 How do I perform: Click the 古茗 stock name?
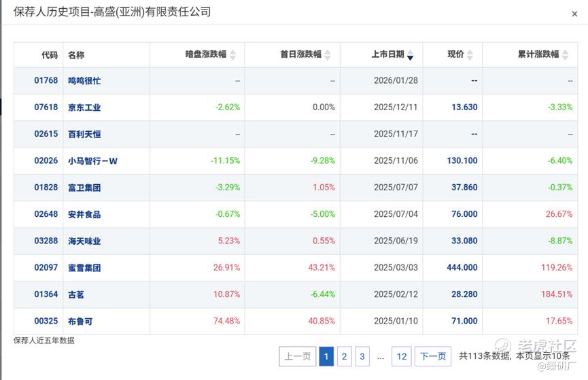click(76, 294)
